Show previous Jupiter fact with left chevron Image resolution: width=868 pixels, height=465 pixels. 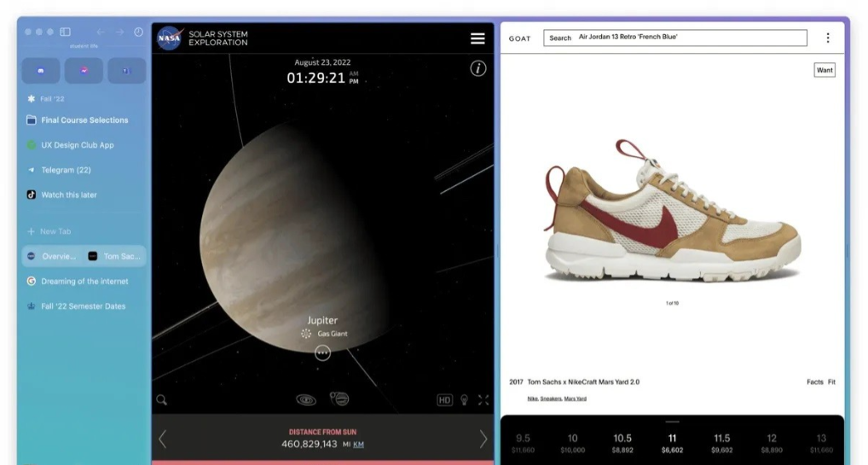162,439
